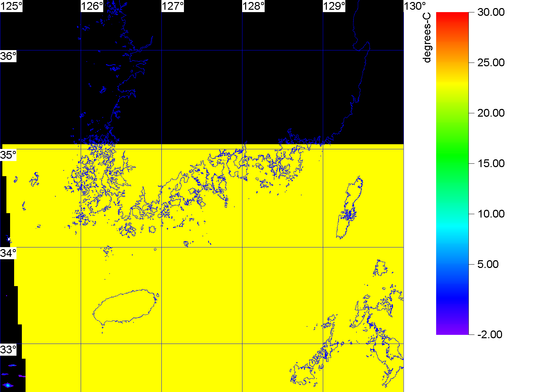The width and height of the screenshot is (535, 392).
Task: Click the 33° latitude label
Action: click(8, 350)
